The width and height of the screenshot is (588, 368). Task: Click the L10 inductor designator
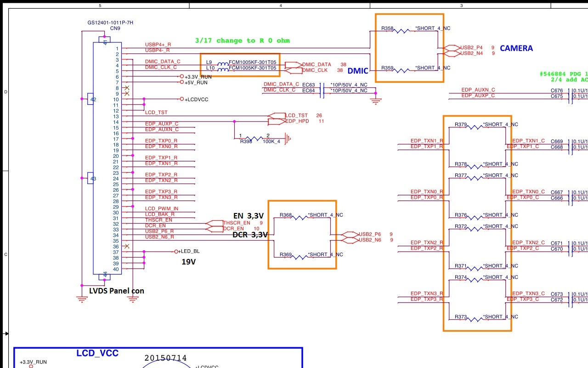[x=210, y=68]
